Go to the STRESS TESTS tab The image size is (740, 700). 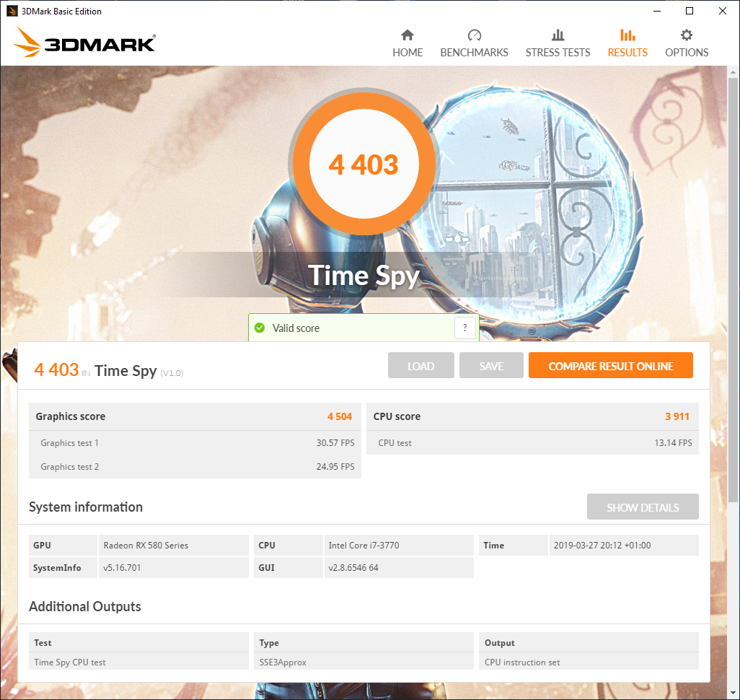point(558,43)
